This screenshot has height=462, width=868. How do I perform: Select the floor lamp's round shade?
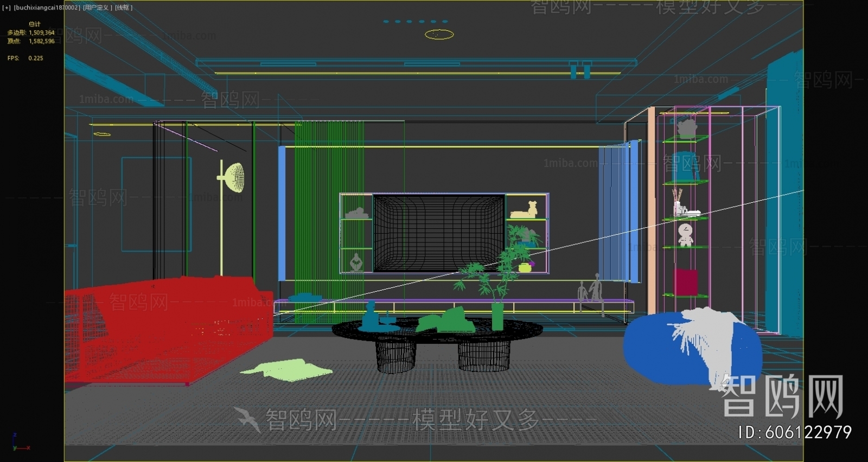coord(235,177)
